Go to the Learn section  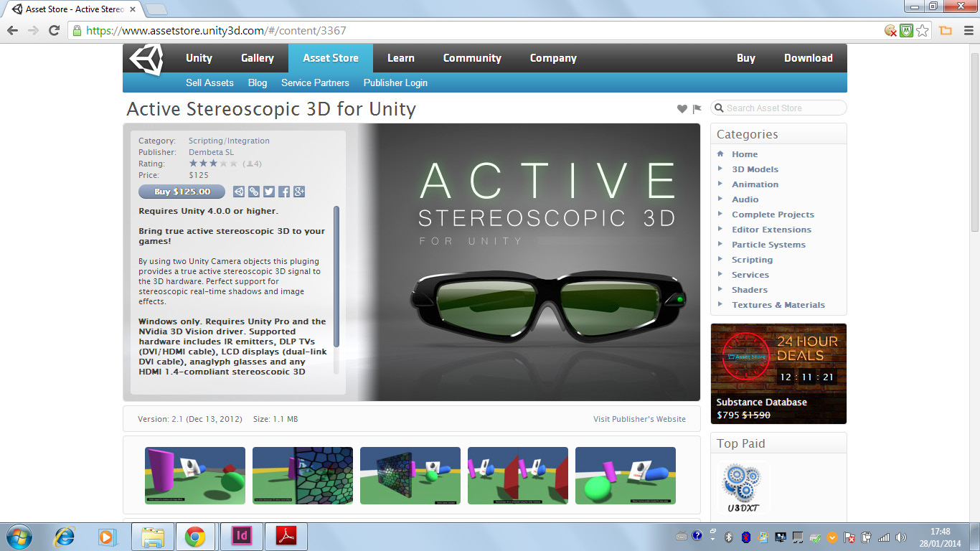pyautogui.click(x=401, y=58)
